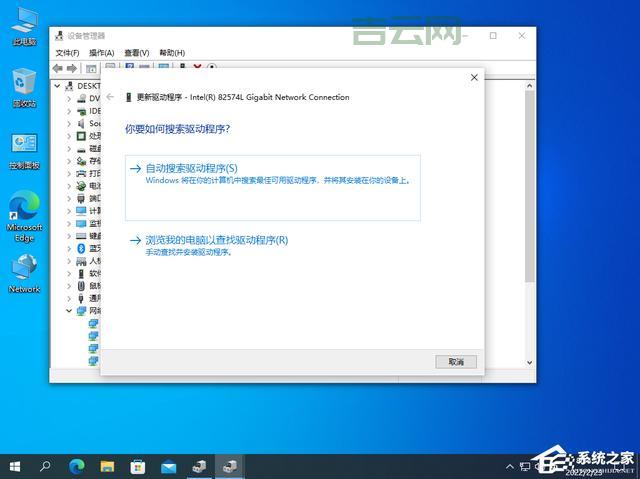Collapse the DESKTOP root tree node
The width and height of the screenshot is (640, 479).
tap(59, 86)
